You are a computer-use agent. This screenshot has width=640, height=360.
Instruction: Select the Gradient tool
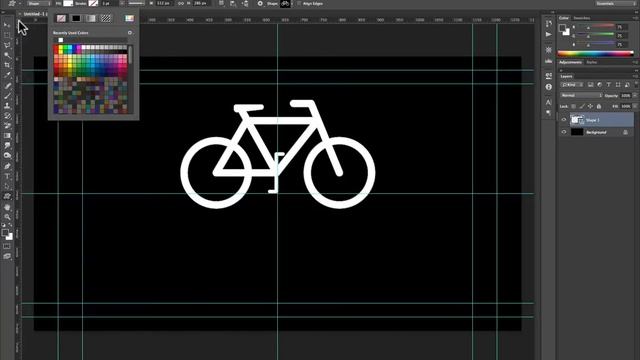click(x=7, y=136)
